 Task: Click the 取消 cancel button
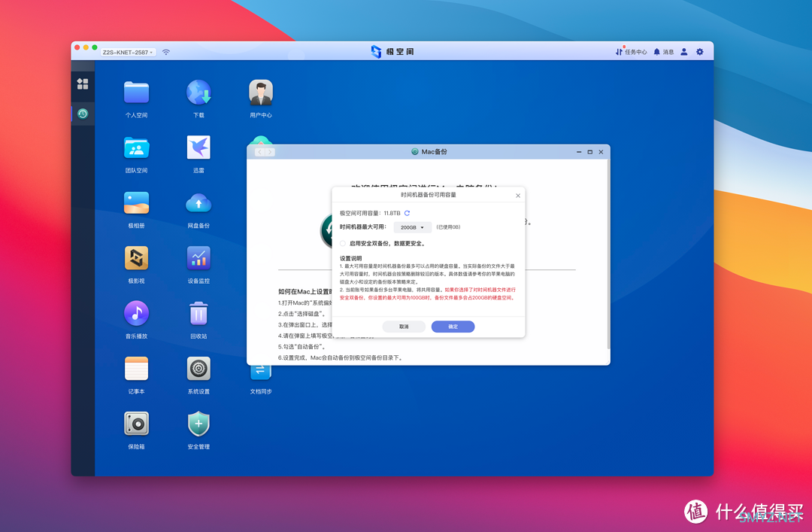[404, 327]
